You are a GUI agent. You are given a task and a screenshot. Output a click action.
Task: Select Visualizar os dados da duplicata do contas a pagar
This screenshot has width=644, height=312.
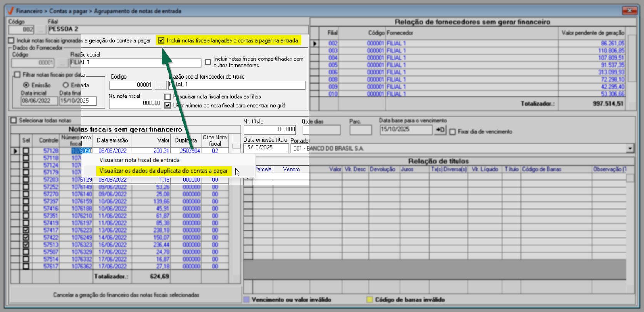tap(163, 171)
